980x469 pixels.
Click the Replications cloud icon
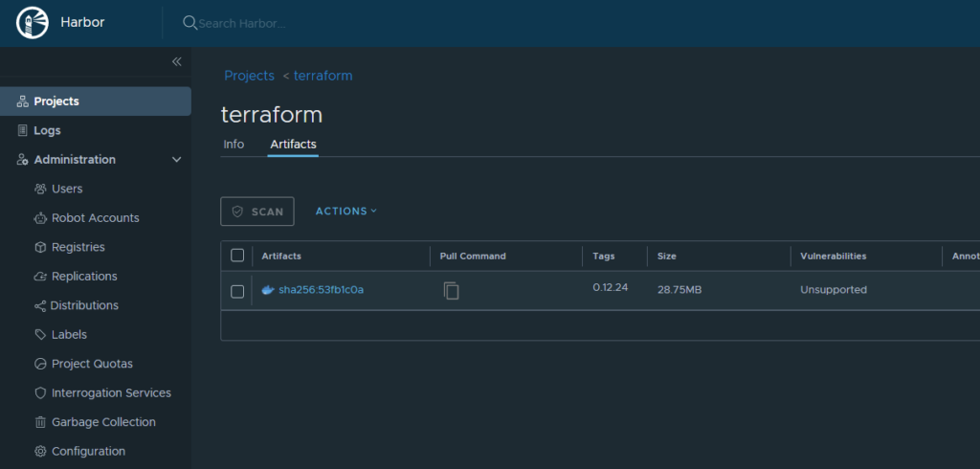click(x=40, y=277)
